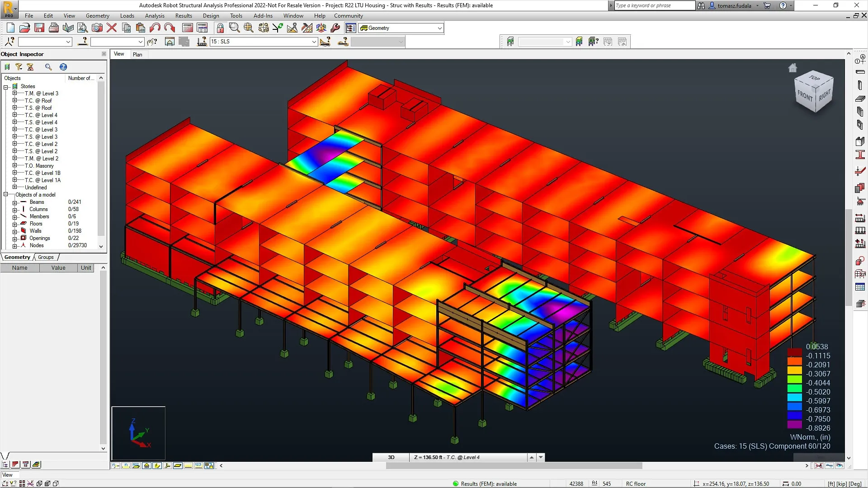Open the calculator tool
Screen dimensions: 868x488
pyautogui.click(x=187, y=28)
